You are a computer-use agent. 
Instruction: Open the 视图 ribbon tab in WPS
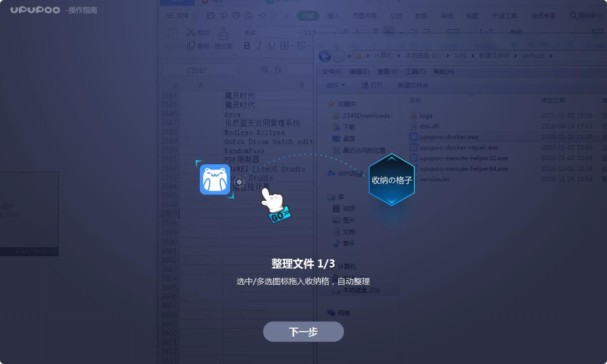[x=472, y=16]
